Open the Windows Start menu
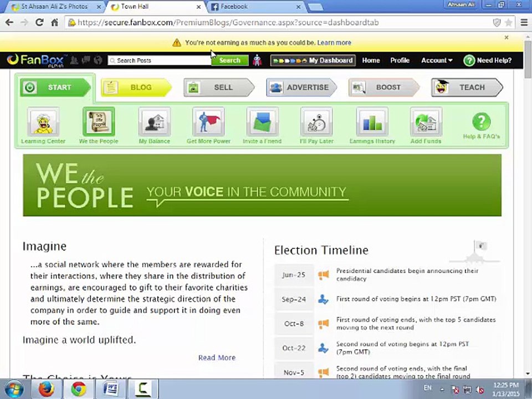The width and height of the screenshot is (532, 399). pos(14,389)
